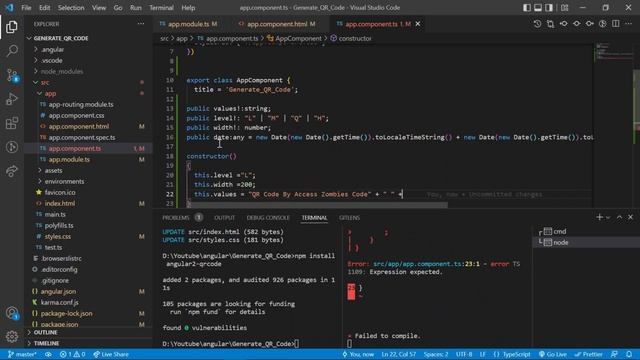This screenshot has width=640, height=360.
Task: Open the Extensions view
Action: 12,123
